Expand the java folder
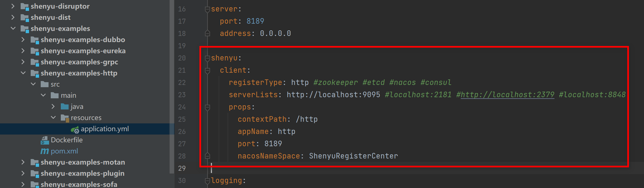The image size is (644, 188). [x=53, y=106]
